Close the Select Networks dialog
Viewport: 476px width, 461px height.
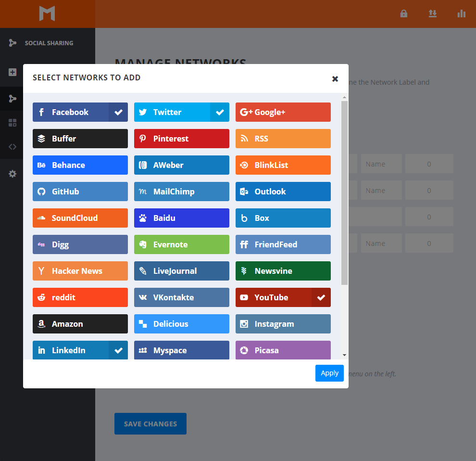pos(335,79)
